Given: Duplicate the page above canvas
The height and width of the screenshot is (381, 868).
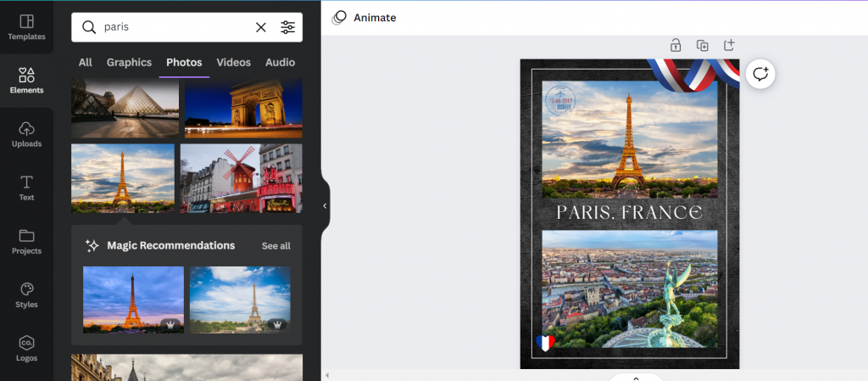Looking at the screenshot, I should click(x=702, y=46).
